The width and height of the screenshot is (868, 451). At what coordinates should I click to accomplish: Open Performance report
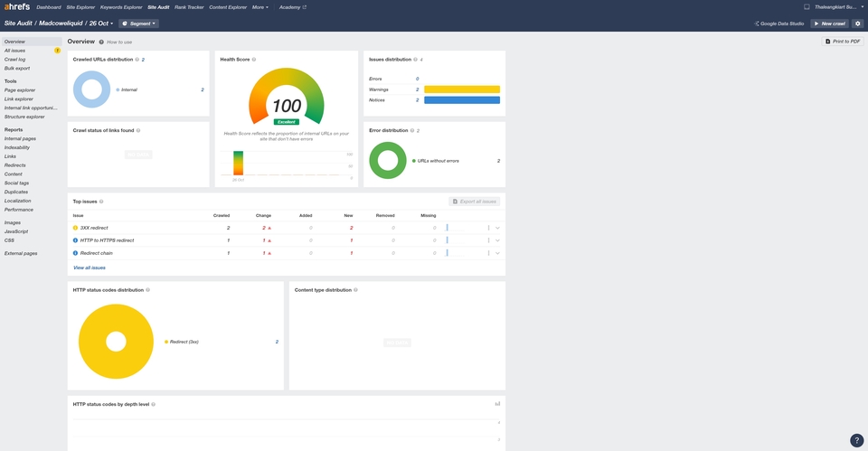(x=19, y=210)
